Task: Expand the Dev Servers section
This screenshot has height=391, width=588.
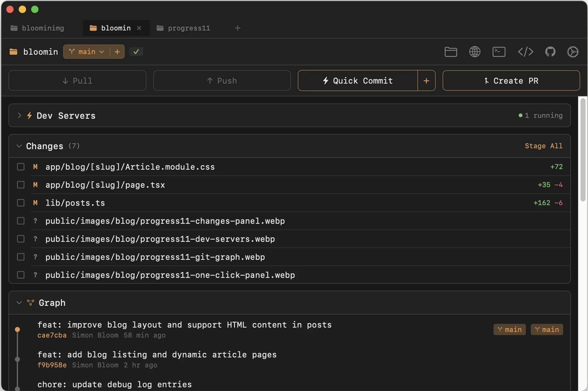Action: coord(20,115)
